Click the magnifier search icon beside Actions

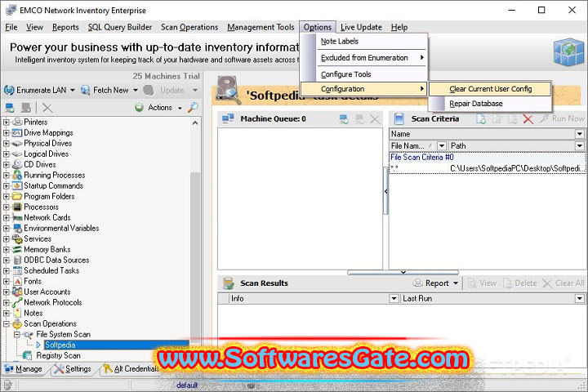(x=193, y=108)
